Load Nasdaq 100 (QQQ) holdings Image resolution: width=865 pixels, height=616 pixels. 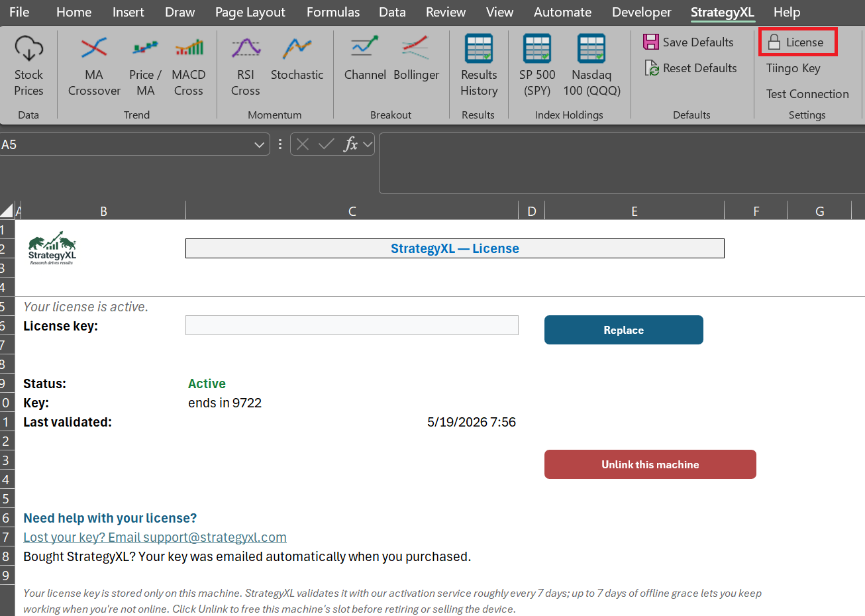pyautogui.click(x=591, y=66)
